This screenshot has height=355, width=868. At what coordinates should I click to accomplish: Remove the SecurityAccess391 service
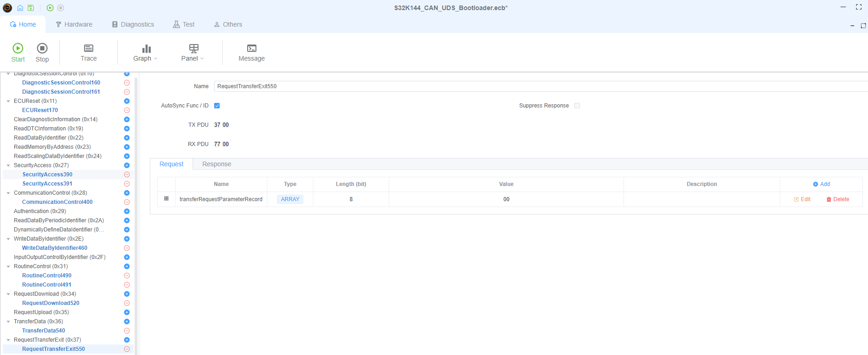pos(127,184)
